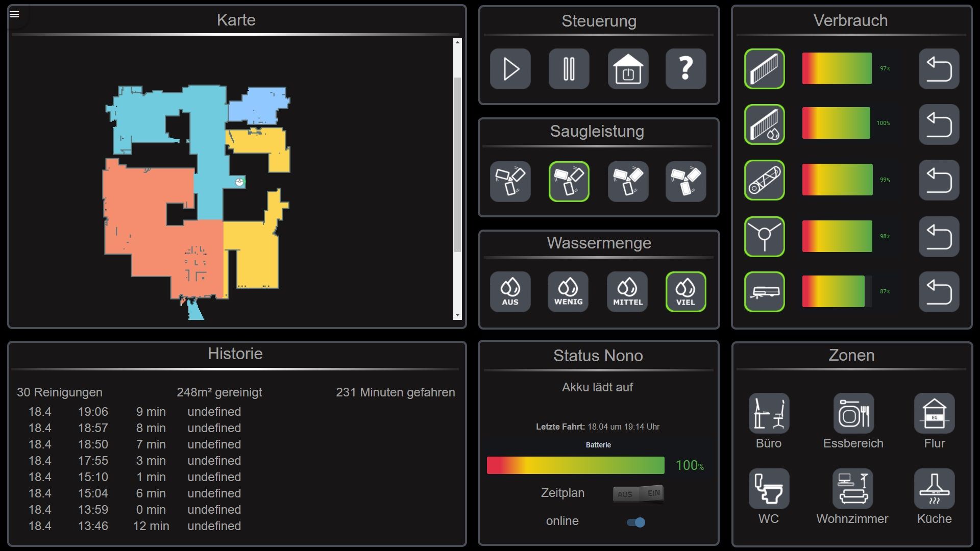
Task: Select Viel water amount
Action: [685, 292]
